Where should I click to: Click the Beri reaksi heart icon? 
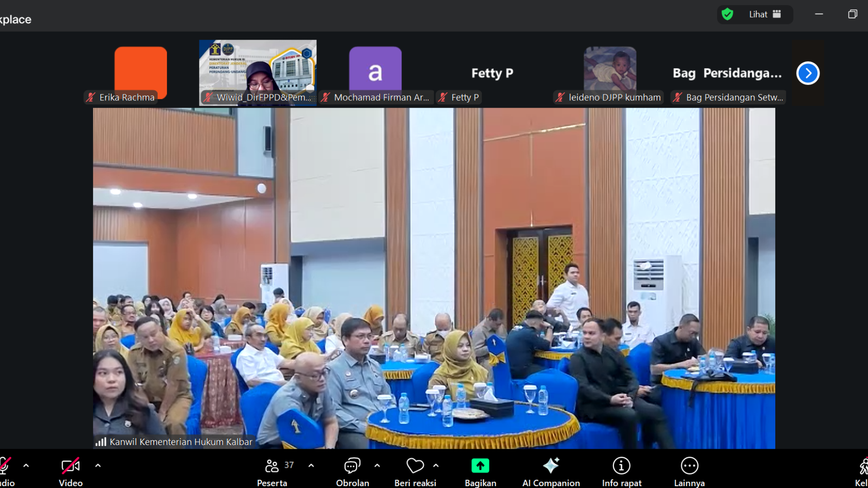coord(415,466)
